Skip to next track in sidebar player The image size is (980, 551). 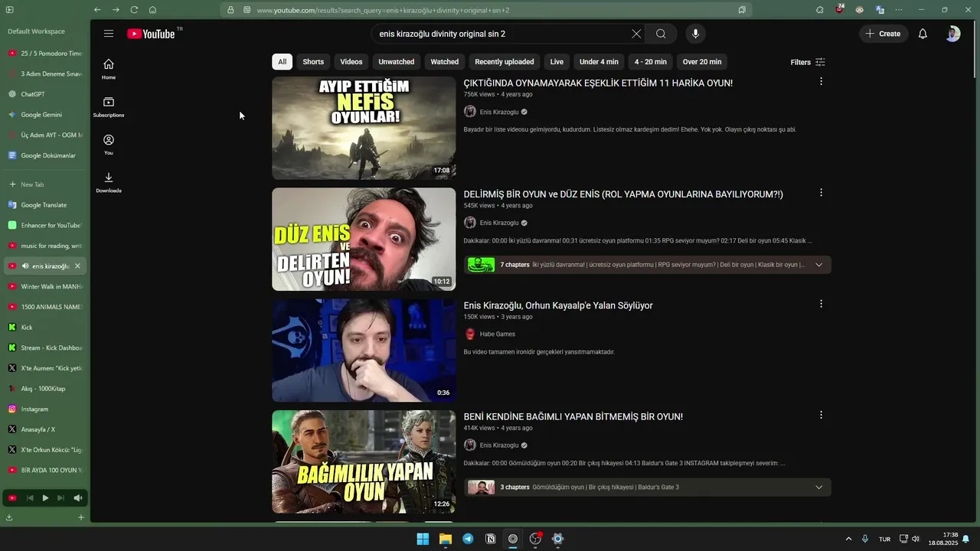click(60, 498)
